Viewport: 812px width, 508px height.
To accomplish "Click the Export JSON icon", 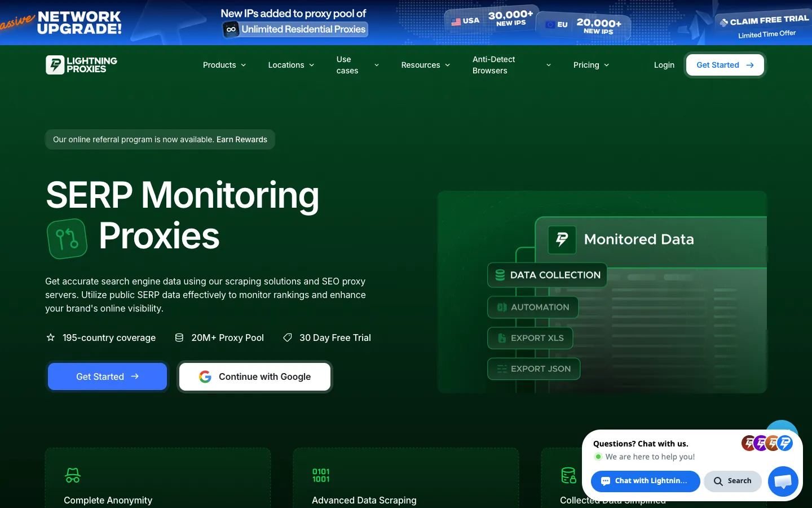I will tap(502, 369).
